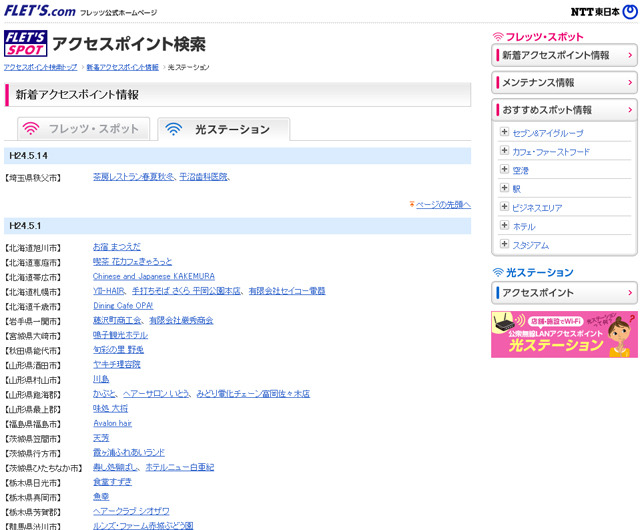
Task: Click the 【北海道旭川市】 label
Action: click(33, 248)
